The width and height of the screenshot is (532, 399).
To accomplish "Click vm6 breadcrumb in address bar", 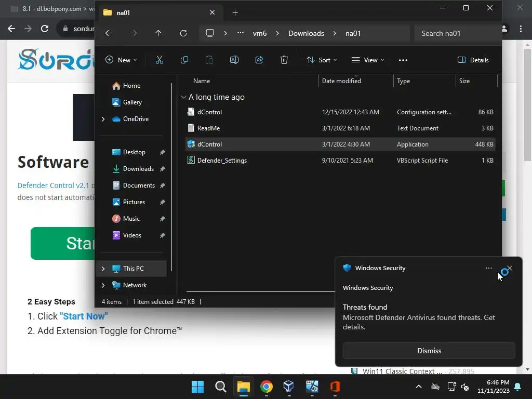I will (x=260, y=33).
